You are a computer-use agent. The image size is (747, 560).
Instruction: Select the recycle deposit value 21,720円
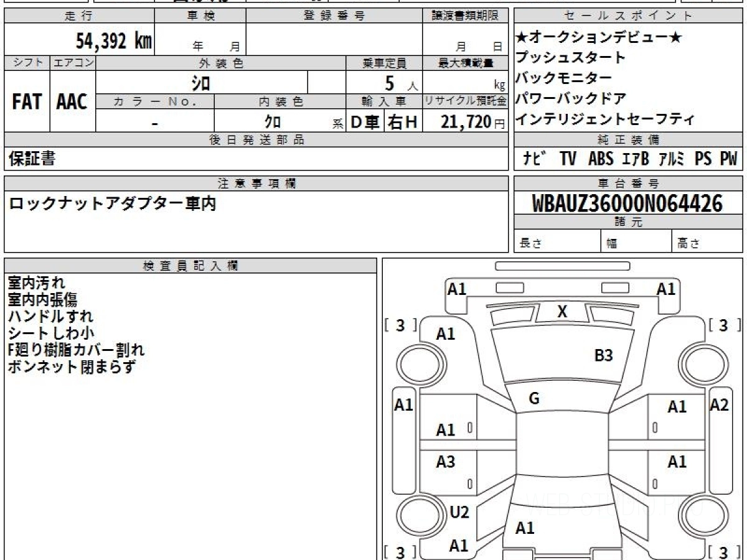click(473, 122)
